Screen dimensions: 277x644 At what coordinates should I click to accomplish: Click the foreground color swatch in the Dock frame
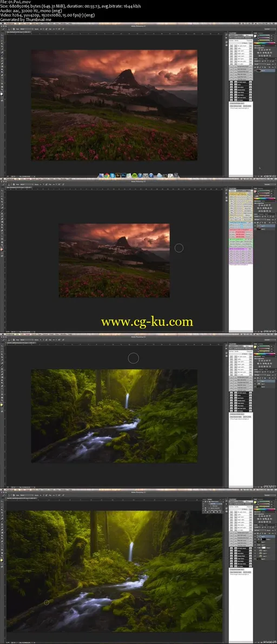(x=2, y=93)
